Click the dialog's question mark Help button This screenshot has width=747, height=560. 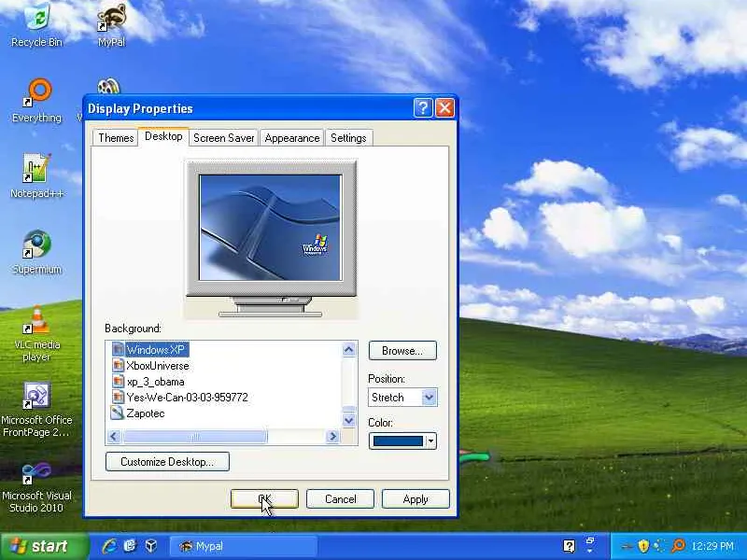(x=423, y=108)
